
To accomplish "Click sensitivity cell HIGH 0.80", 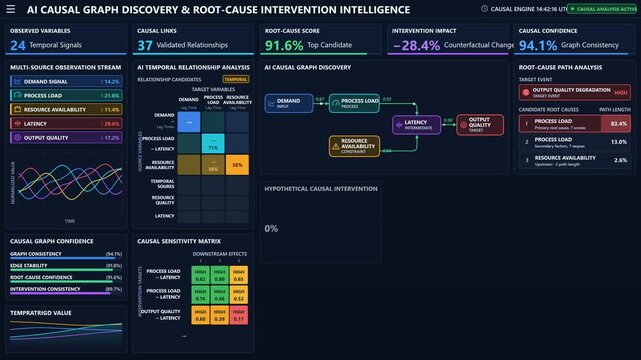I will (x=220, y=275).
